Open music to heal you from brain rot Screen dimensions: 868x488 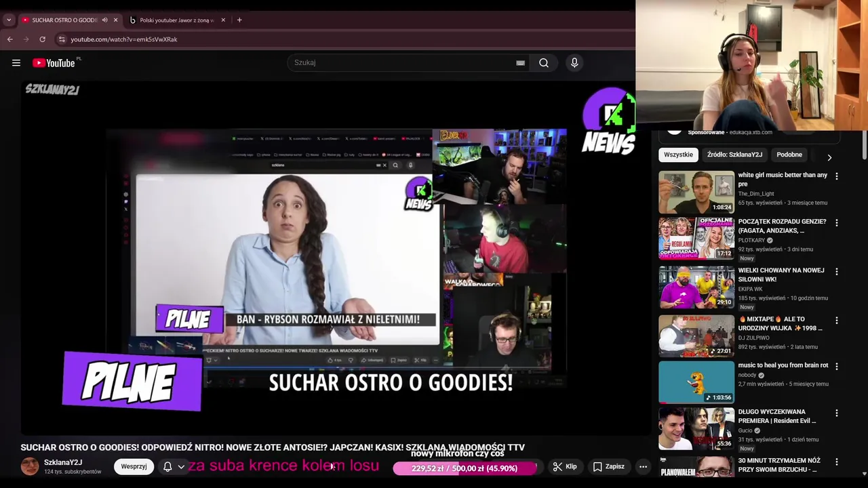pyautogui.click(x=783, y=365)
